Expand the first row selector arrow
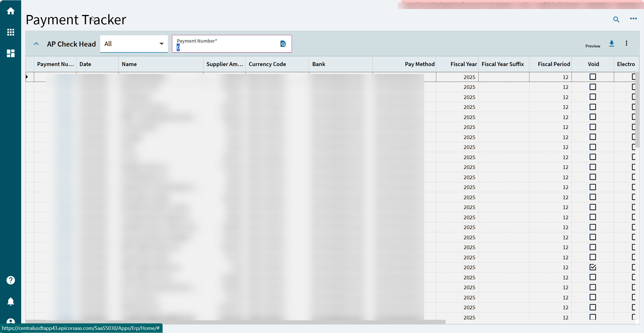Image resolution: width=644 pixels, height=333 pixels. (x=27, y=77)
